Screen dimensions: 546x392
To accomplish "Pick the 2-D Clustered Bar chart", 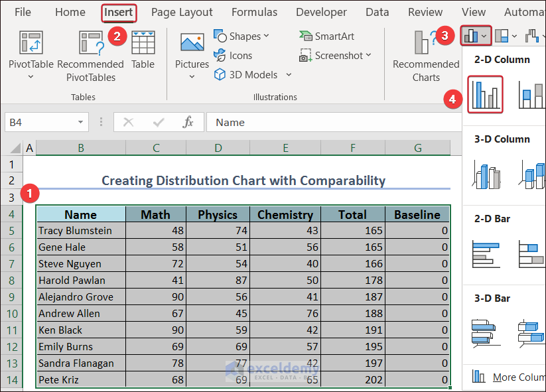I will [x=485, y=254].
